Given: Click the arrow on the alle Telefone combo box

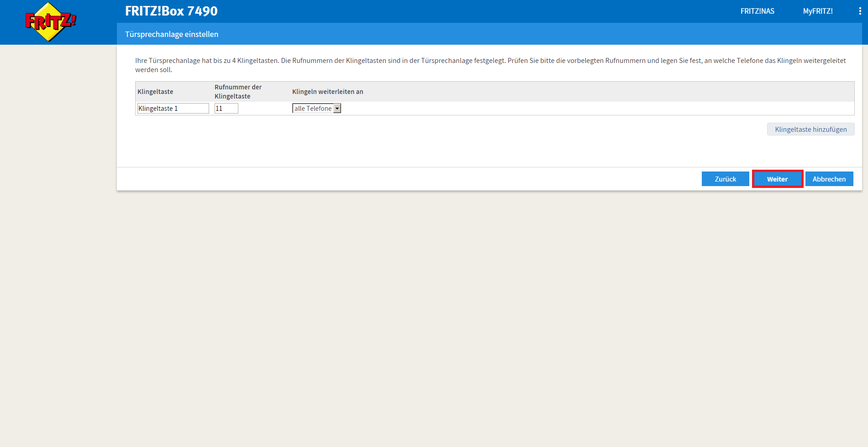Looking at the screenshot, I should click(337, 108).
